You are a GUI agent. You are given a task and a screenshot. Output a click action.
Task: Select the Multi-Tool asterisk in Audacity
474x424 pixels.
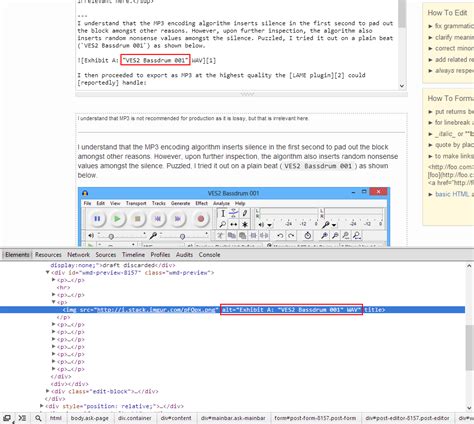[x=245, y=224]
